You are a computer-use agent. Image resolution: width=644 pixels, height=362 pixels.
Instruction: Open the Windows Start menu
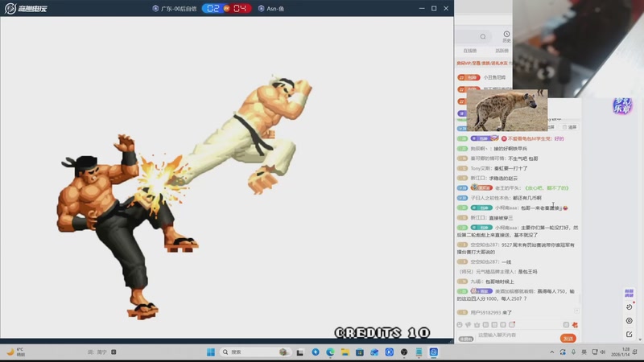(x=211, y=352)
